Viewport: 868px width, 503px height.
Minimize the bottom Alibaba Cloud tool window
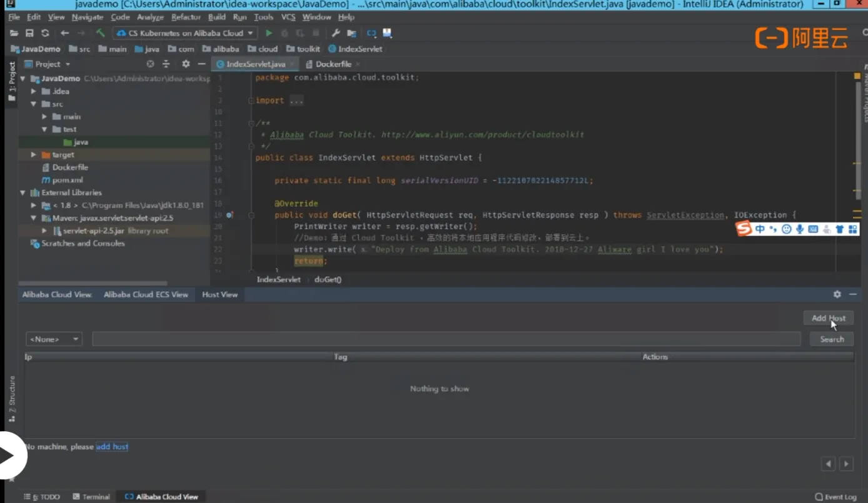coord(853,294)
